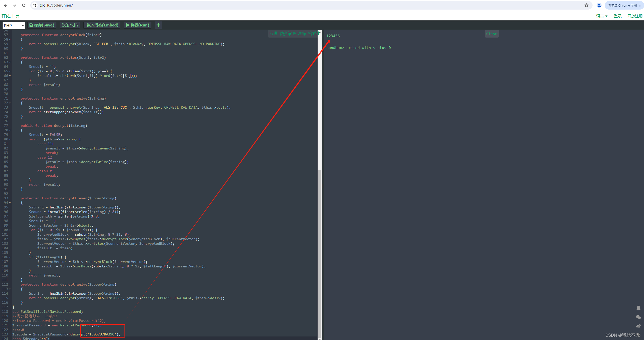Click the splitter between editor and output
This screenshot has height=340, width=644.
pyautogui.click(x=323, y=186)
